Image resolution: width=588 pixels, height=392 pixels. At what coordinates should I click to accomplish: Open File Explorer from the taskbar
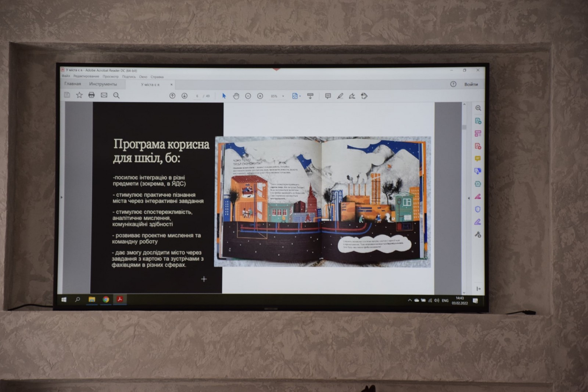92,300
